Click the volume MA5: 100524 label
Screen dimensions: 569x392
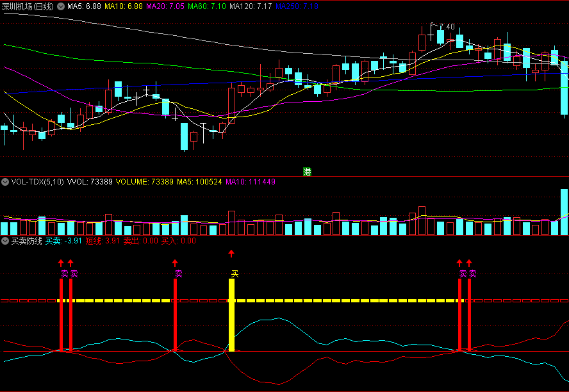pyautogui.click(x=199, y=182)
